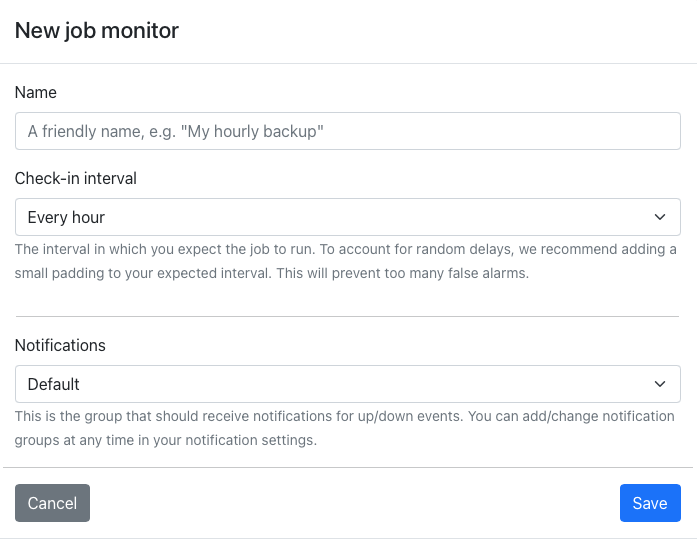Click the check-in interval help text about false alarms
The height and width of the screenshot is (545, 697).
pyautogui.click(x=345, y=261)
